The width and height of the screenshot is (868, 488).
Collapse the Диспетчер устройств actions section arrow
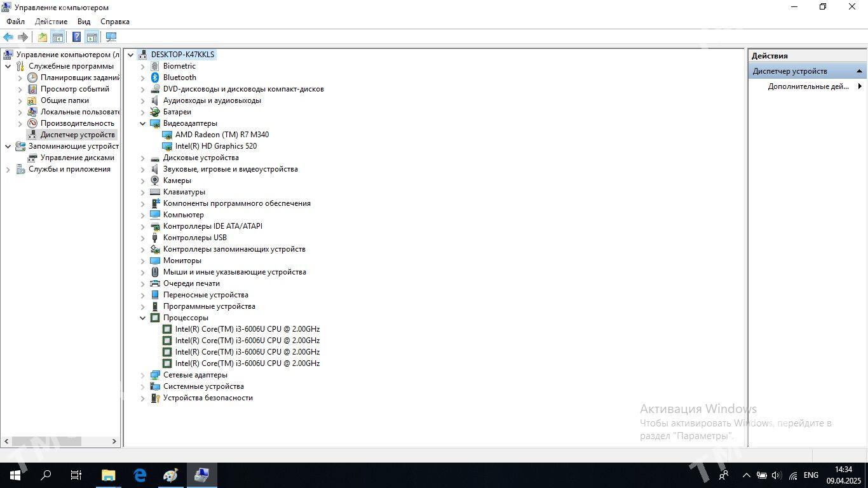click(x=859, y=71)
